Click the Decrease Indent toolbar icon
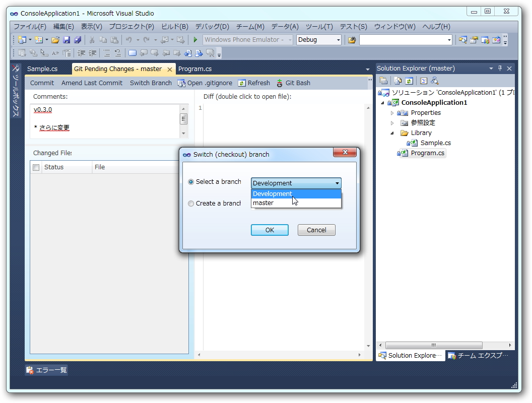This screenshot has width=532, height=403. (82, 53)
